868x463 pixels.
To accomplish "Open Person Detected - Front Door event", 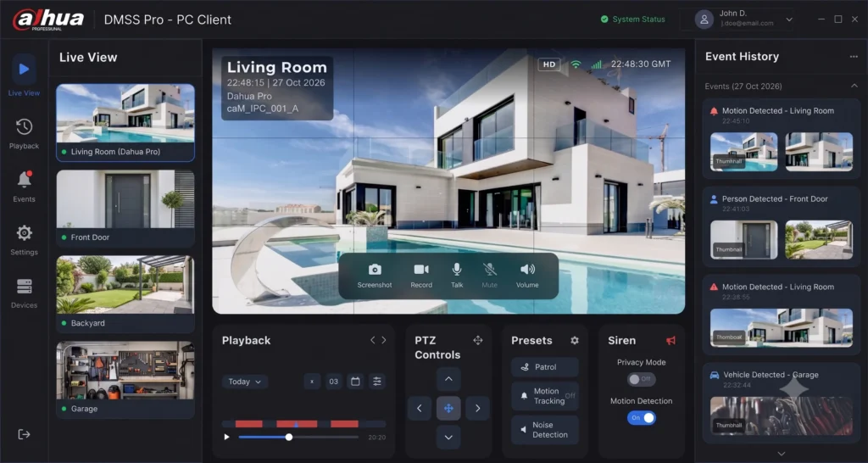I will [781, 226].
